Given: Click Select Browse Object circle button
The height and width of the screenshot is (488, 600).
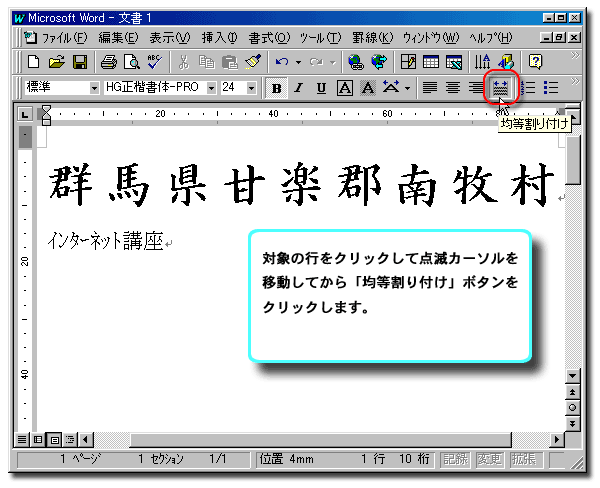Looking at the screenshot, I should tap(572, 407).
